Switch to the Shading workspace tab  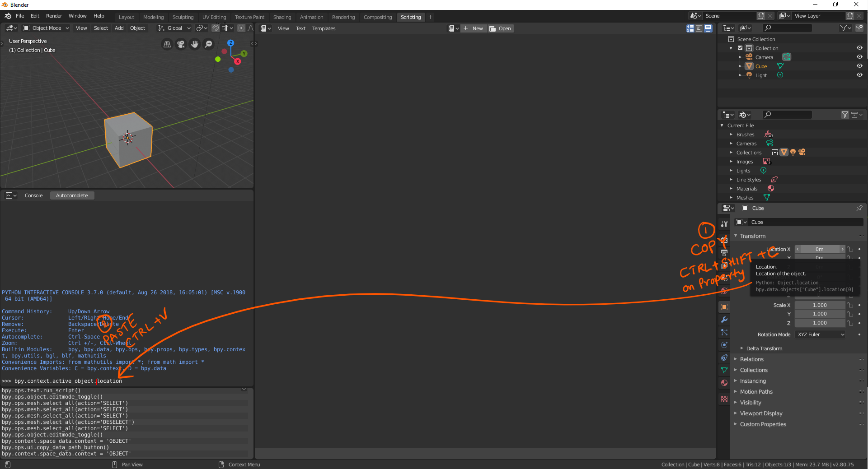282,17
